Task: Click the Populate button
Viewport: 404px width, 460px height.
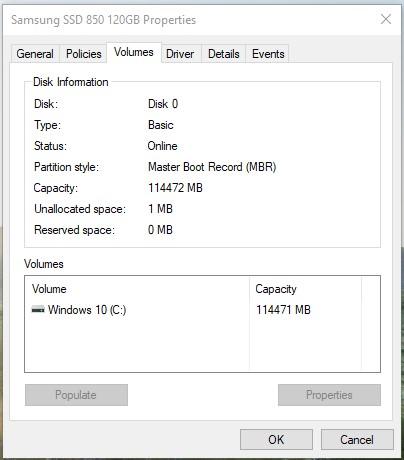Action: pyautogui.click(x=76, y=395)
